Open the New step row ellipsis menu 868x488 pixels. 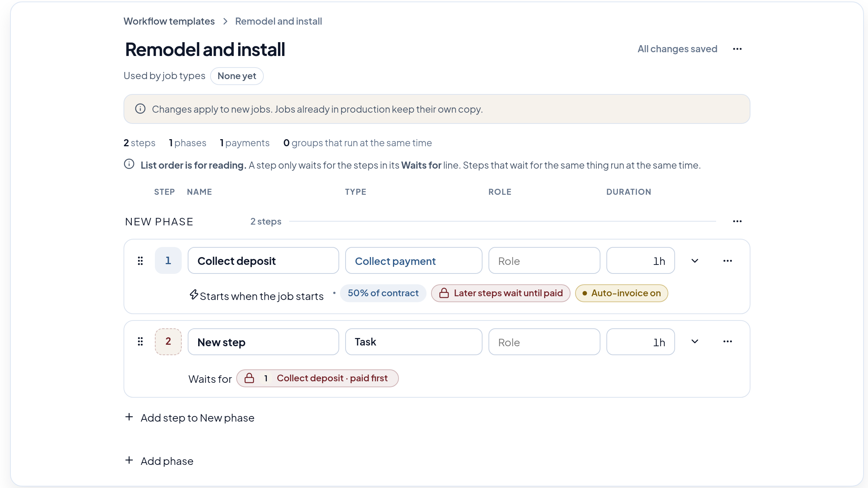pos(727,341)
